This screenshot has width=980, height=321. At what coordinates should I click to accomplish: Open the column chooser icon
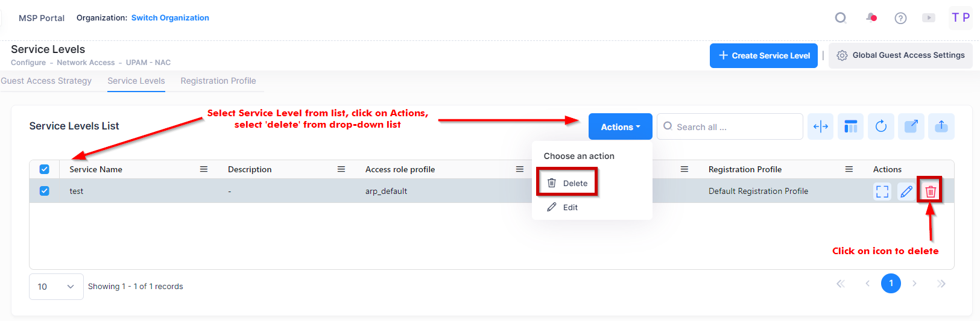pyautogui.click(x=850, y=126)
